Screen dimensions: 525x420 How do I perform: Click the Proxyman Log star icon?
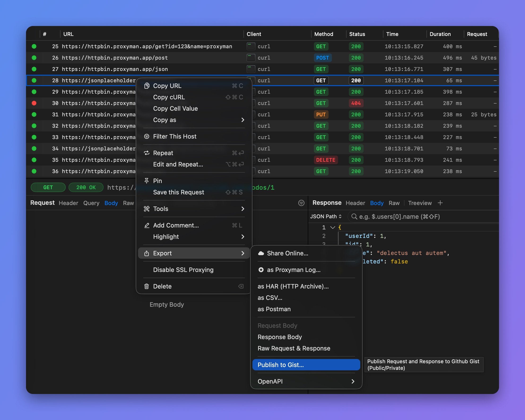tap(261, 270)
